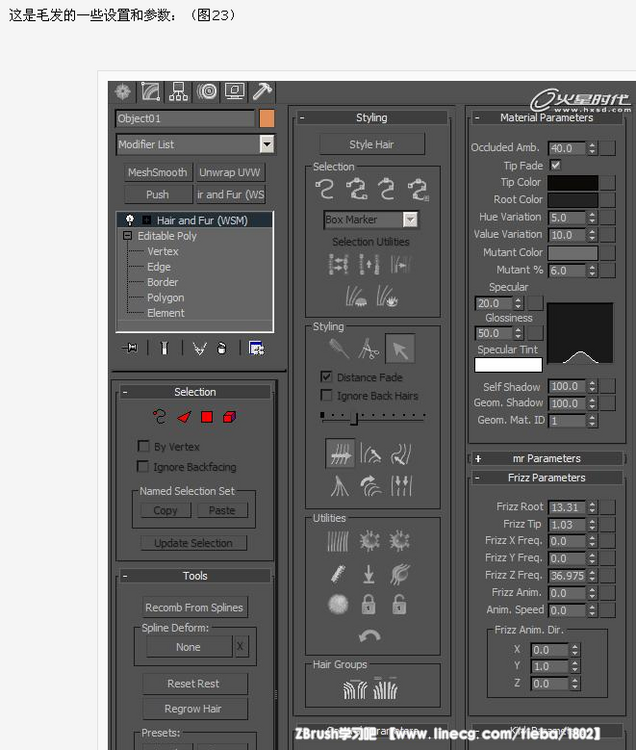Screen dimensions: 636x750
Task: Collapse the Styling rollout header
Action: 372,118
